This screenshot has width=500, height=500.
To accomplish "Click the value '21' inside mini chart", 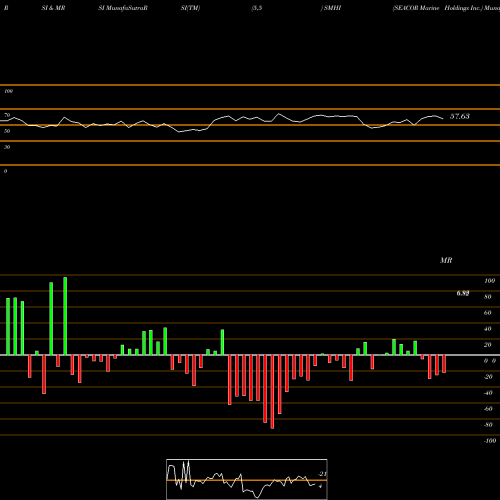I will [x=322, y=474].
